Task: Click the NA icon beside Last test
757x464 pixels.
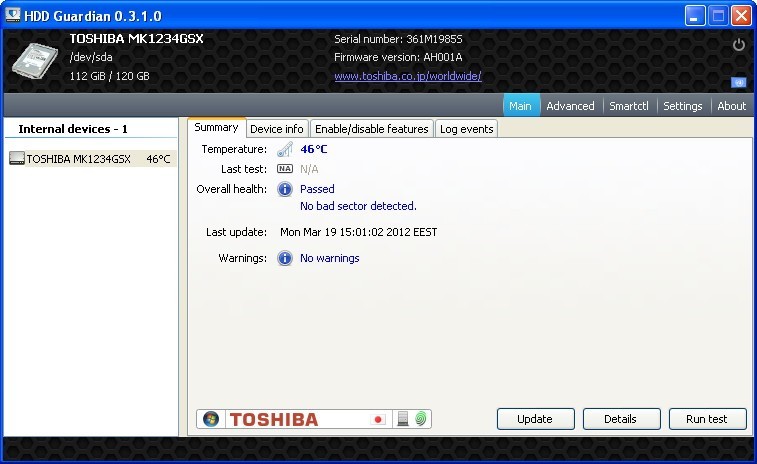Action: (x=285, y=169)
